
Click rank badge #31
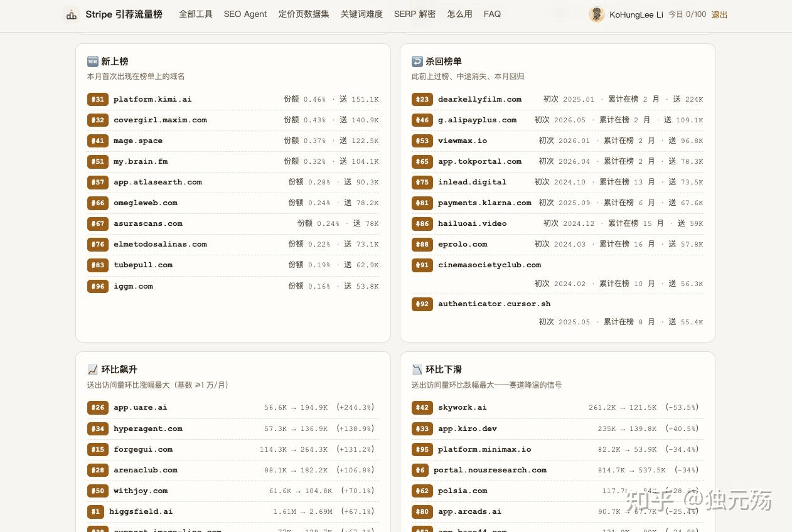pyautogui.click(x=98, y=99)
